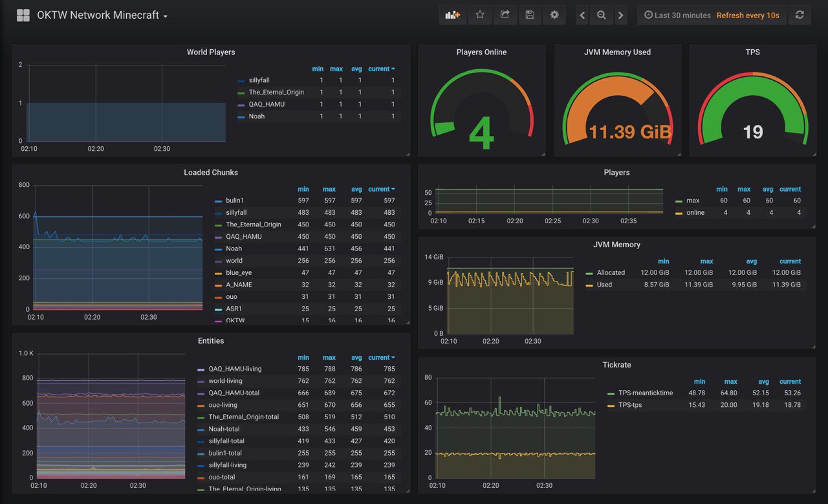The height and width of the screenshot is (504, 828).
Task: Select A_NAME in the Loaded Chunks legend
Action: pos(239,285)
